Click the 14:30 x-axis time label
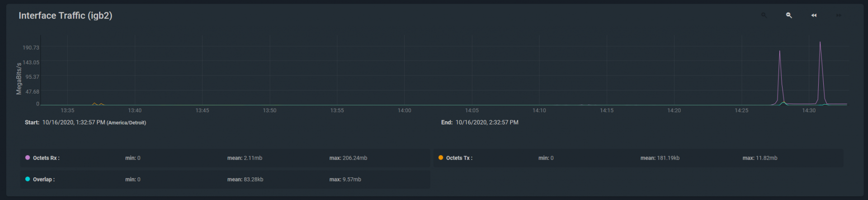The image size is (868, 200). [x=809, y=110]
